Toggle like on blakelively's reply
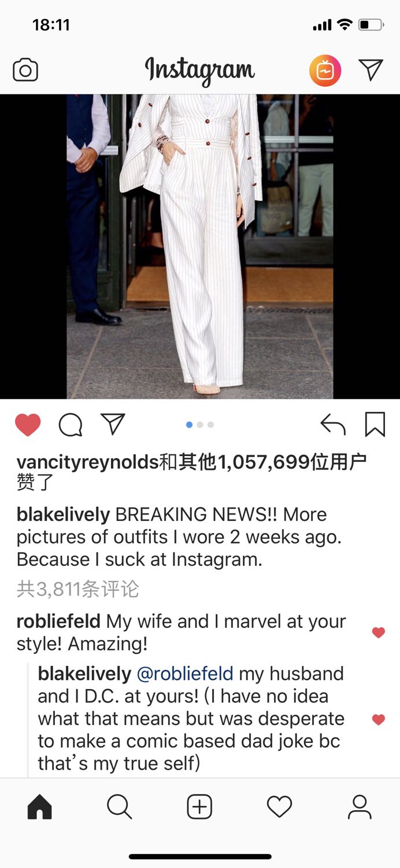 (x=379, y=719)
